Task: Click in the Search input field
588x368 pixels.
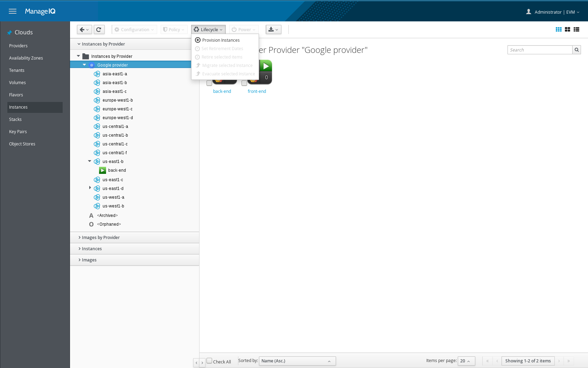Action: click(540, 50)
